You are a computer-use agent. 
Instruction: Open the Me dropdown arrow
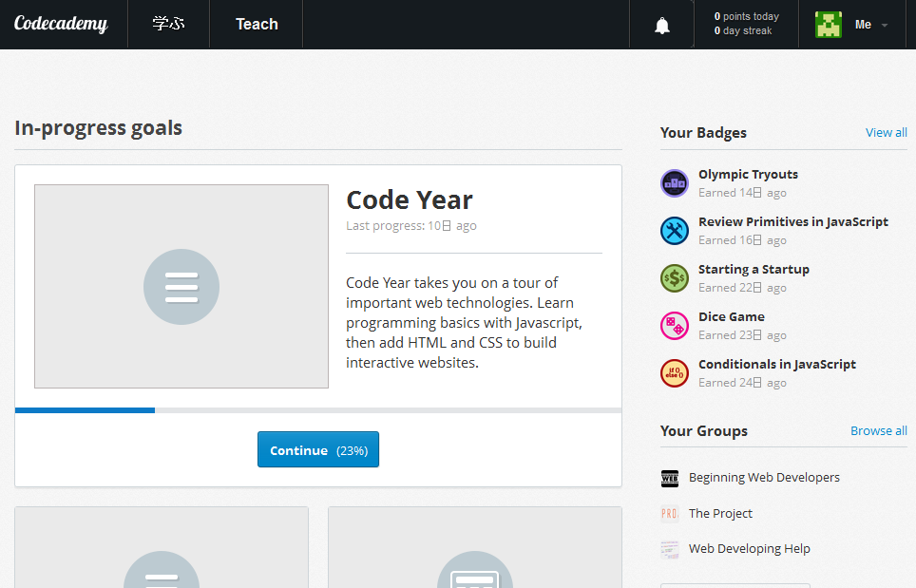(x=885, y=25)
